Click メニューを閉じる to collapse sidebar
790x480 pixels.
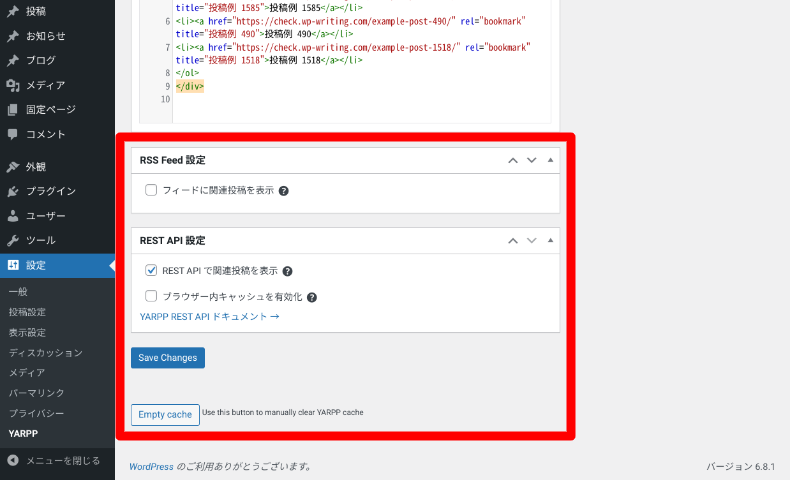[63, 460]
